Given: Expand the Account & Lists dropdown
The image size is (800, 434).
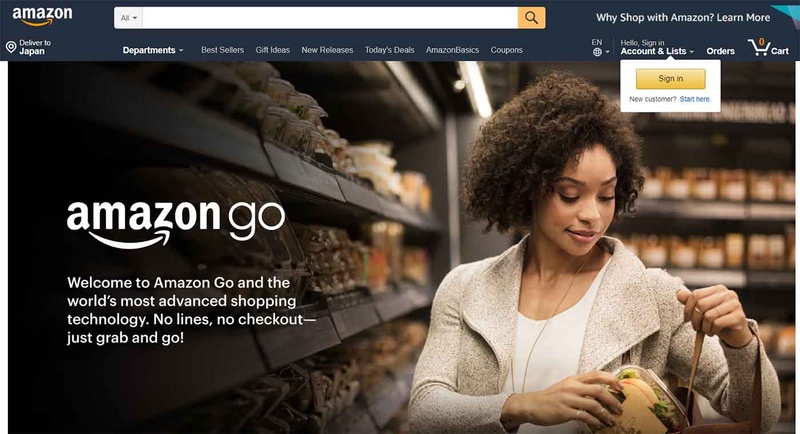Looking at the screenshot, I should 657,51.
